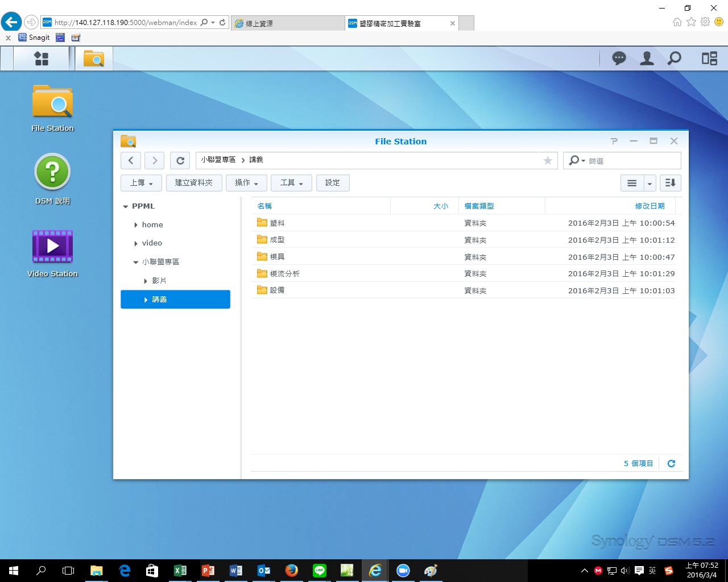This screenshot has width=728, height=582.
Task: Open a new browser tab
Action: click(x=466, y=23)
